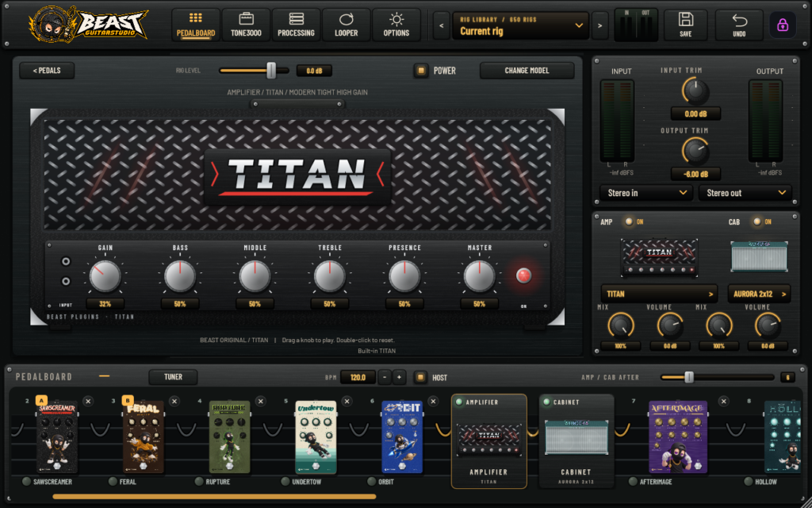Open the Processing tab
Image resolution: width=812 pixels, height=508 pixels.
pos(297,25)
